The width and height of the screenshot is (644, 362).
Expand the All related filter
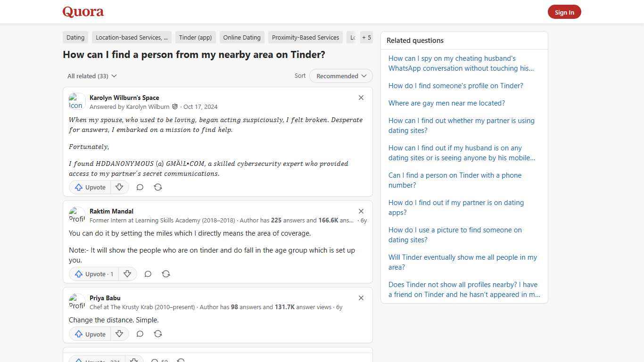92,76
